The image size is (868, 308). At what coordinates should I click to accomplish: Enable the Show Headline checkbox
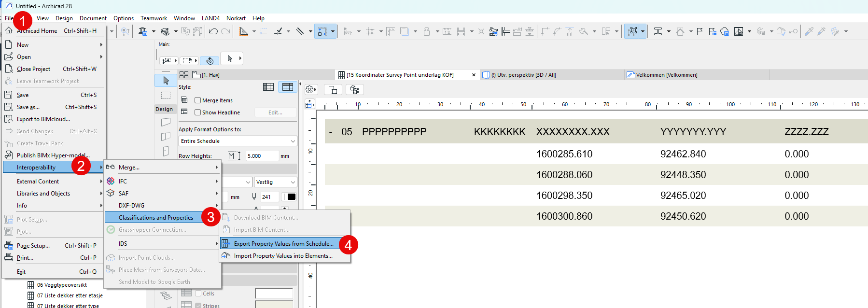coord(198,112)
